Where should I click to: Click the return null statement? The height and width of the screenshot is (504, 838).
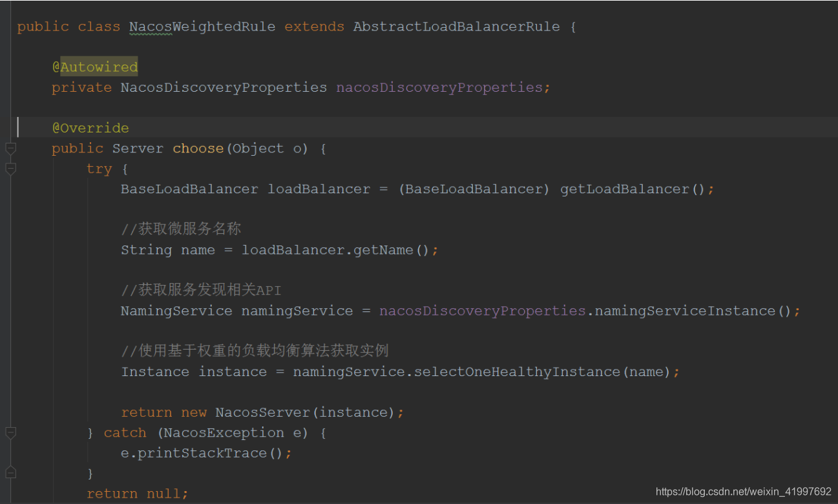pyautogui.click(x=138, y=494)
